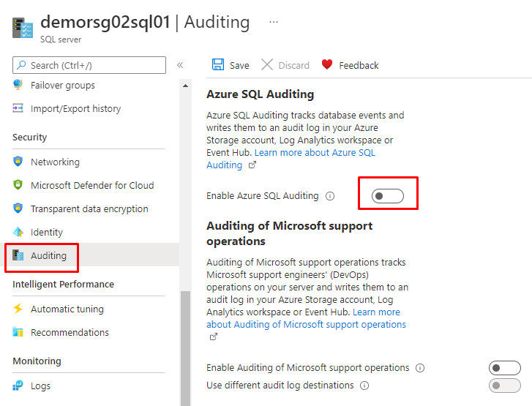Screen dimensions: 532x406
Task: Click the Automatic tuning lightning icon
Action: (18, 309)
